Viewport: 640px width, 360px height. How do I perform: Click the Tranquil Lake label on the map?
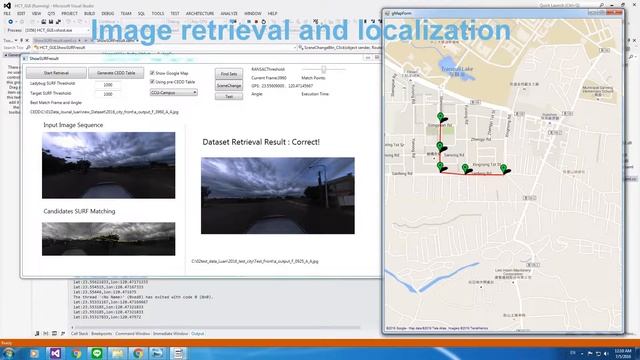pos(457,69)
